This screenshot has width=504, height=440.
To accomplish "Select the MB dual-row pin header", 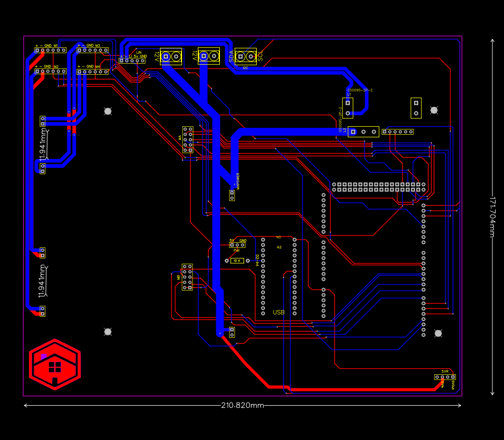I will click(187, 278).
